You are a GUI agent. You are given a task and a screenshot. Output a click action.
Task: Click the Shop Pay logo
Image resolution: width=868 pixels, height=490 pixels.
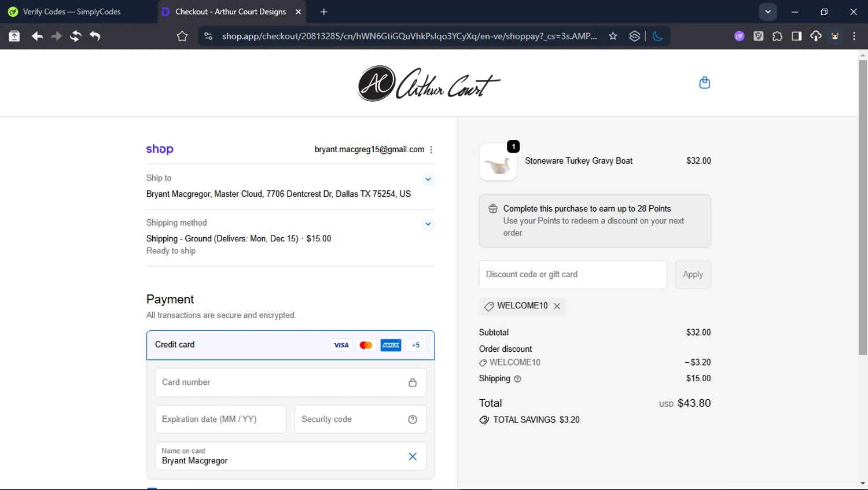point(160,149)
